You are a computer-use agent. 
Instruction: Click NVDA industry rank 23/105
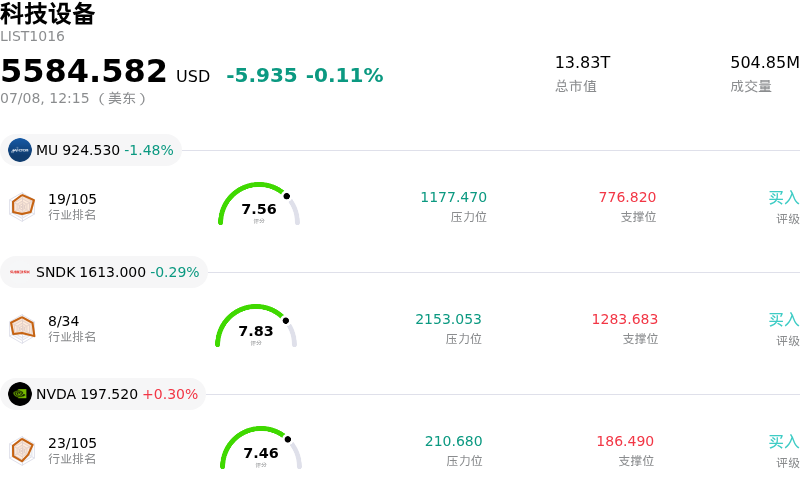[x=72, y=443]
